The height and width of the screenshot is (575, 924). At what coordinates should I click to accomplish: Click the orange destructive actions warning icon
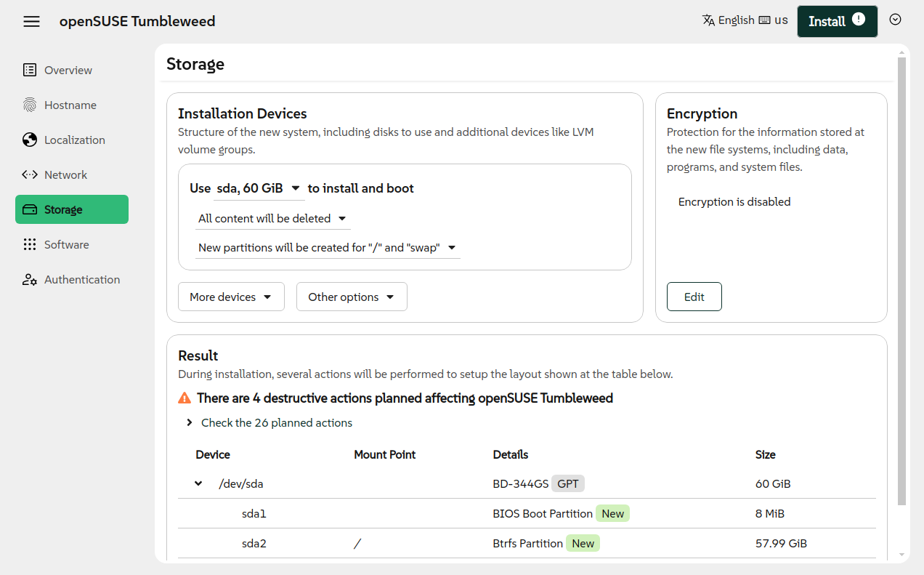185,398
